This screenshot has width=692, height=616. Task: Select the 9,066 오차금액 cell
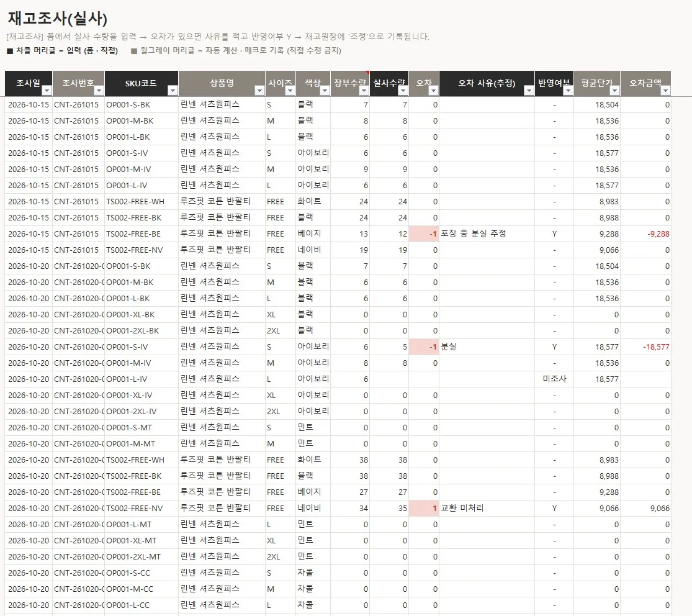pos(645,508)
